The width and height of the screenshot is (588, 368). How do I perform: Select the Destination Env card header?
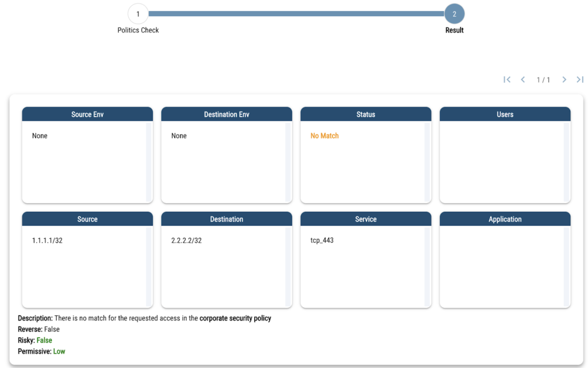coord(227,114)
